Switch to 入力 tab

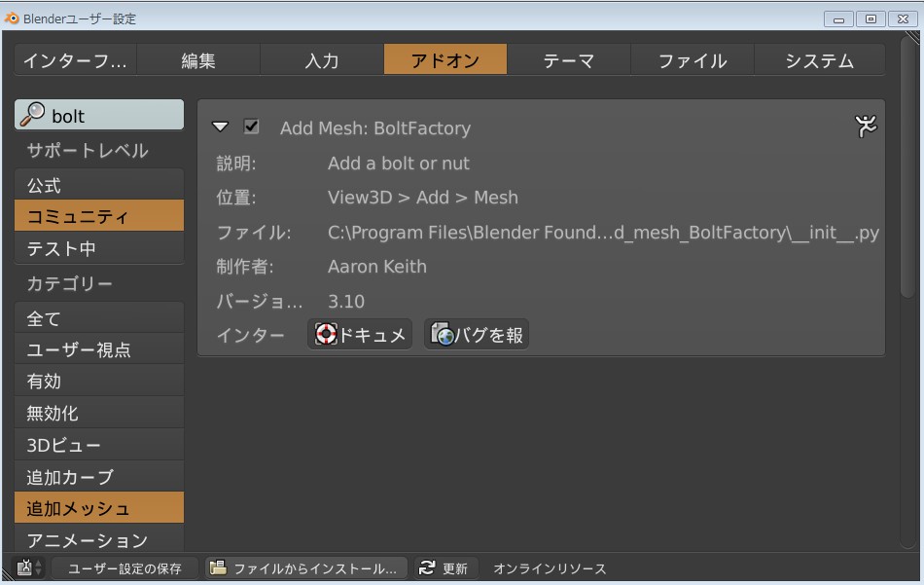[x=322, y=60]
